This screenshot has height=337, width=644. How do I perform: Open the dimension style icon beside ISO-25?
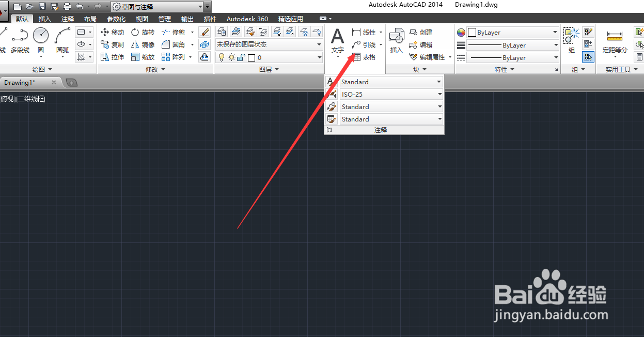coord(332,94)
